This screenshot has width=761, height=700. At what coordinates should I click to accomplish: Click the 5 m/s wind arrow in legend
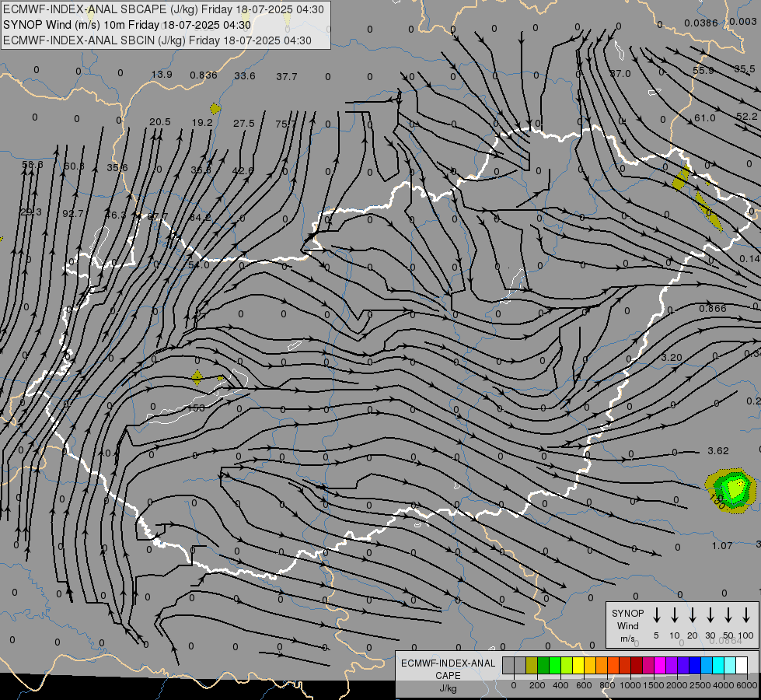(x=657, y=615)
